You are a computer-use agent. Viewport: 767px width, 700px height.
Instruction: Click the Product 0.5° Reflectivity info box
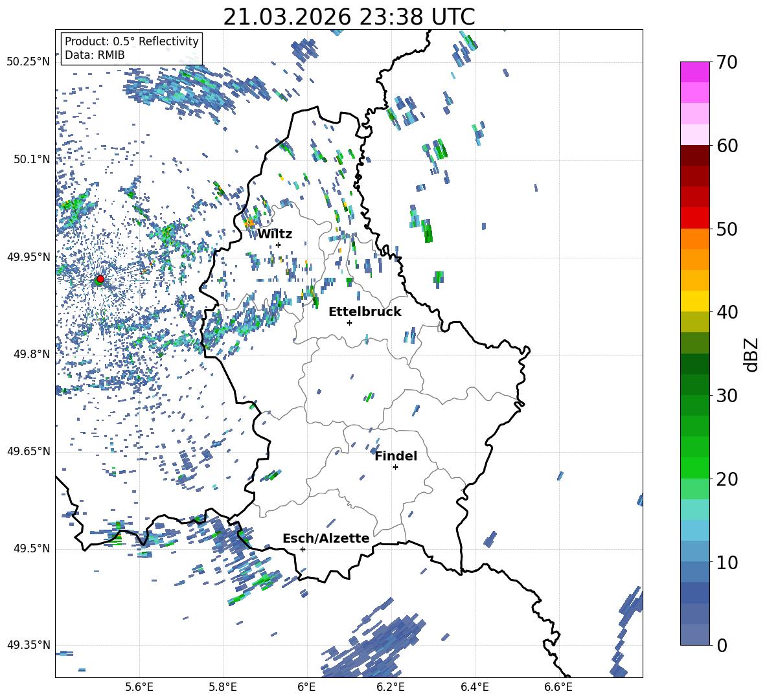point(132,49)
